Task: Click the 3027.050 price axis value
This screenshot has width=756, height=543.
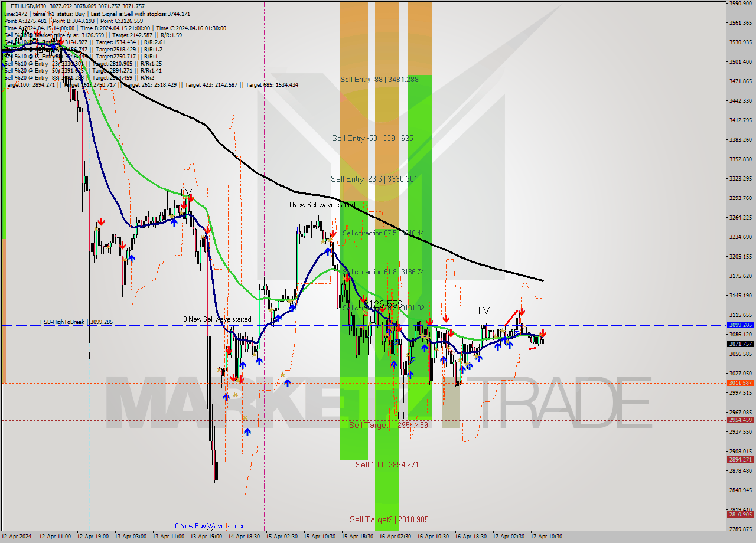Action: coord(741,374)
